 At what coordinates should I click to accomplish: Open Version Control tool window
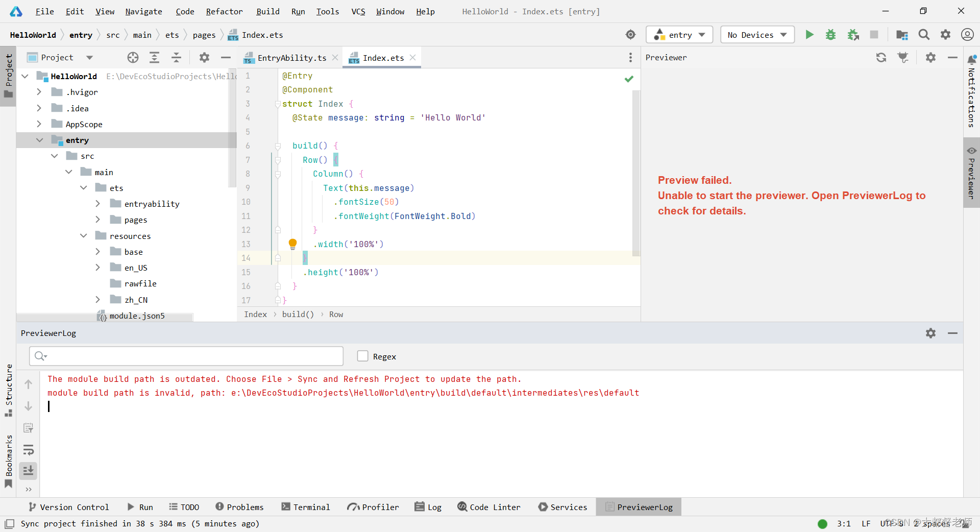point(68,507)
